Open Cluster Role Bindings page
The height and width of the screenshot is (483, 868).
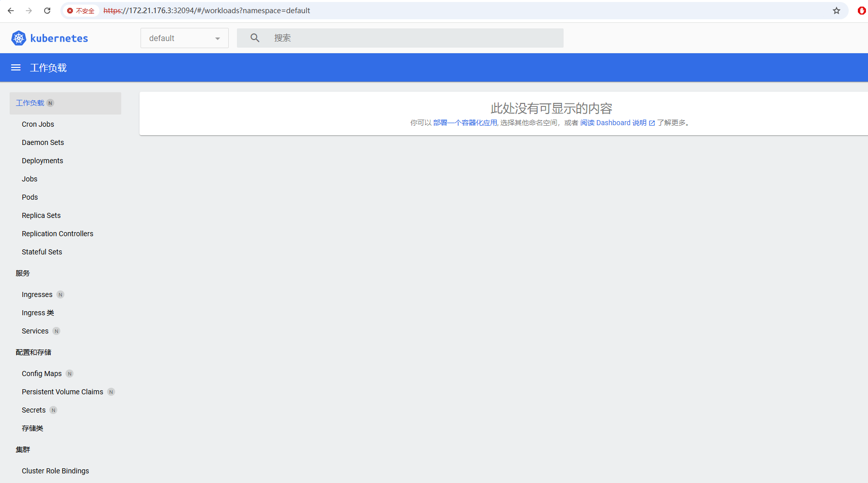(55, 470)
